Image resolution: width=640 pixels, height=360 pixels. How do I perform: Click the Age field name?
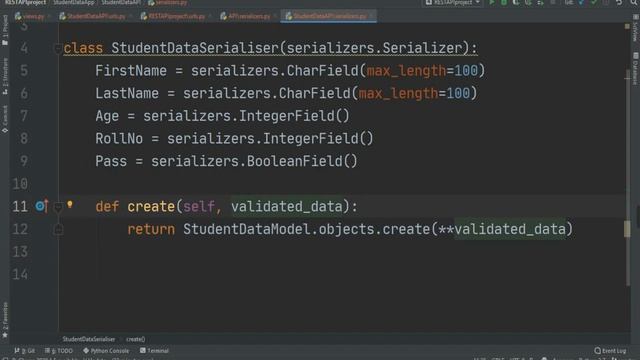[107, 116]
